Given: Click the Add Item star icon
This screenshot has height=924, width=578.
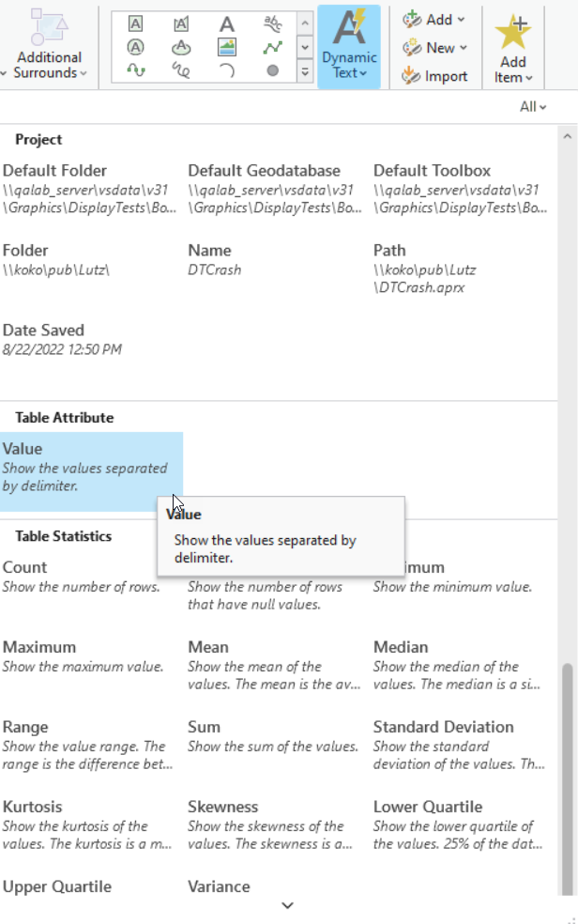Looking at the screenshot, I should pos(513,33).
